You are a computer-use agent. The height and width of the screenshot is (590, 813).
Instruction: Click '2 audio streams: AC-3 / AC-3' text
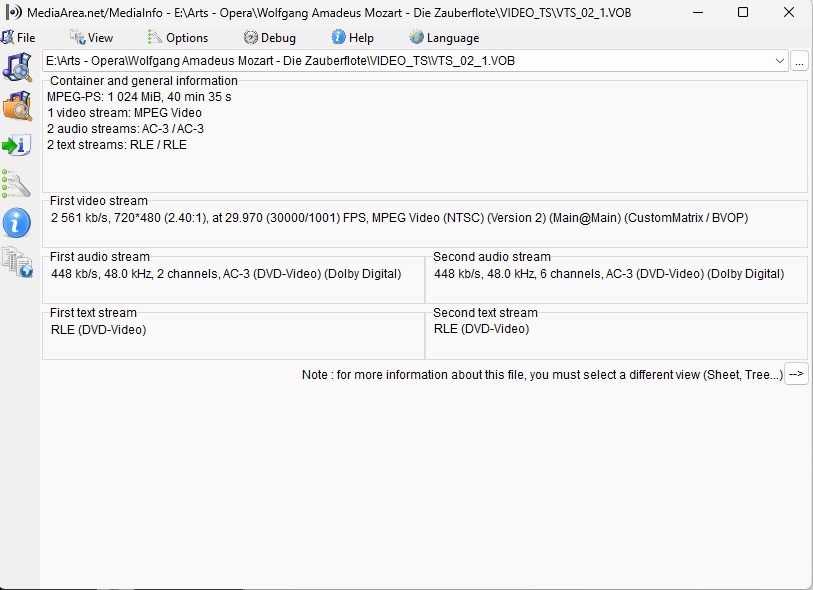pyautogui.click(x=125, y=129)
